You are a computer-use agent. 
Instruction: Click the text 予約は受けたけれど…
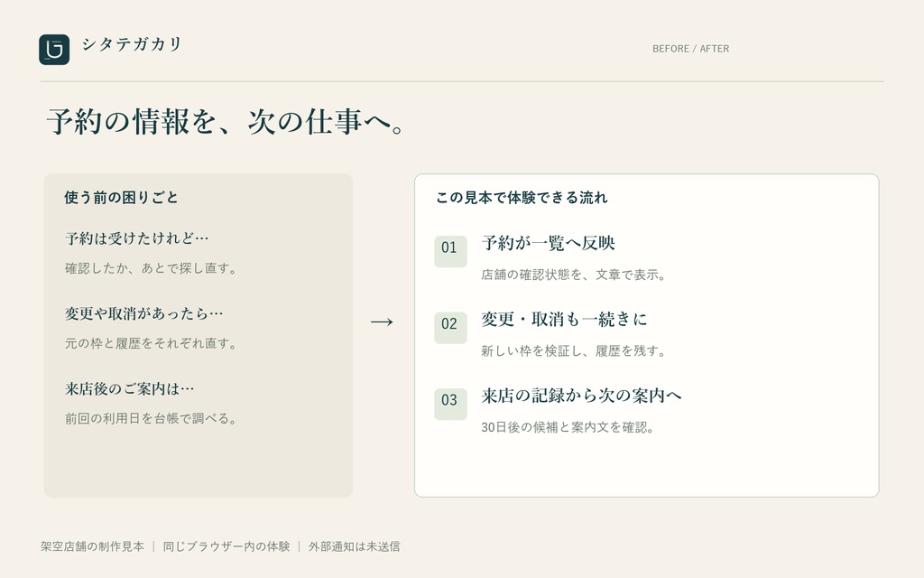(x=137, y=238)
